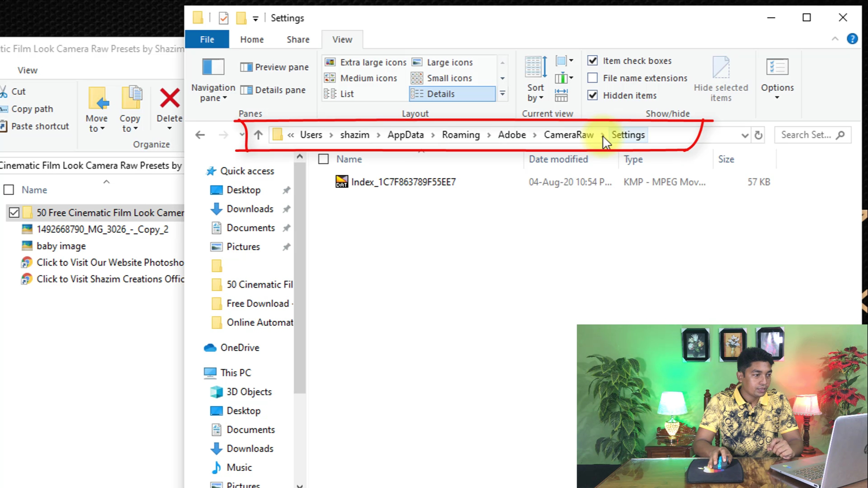Click Move to in background window

(97, 109)
